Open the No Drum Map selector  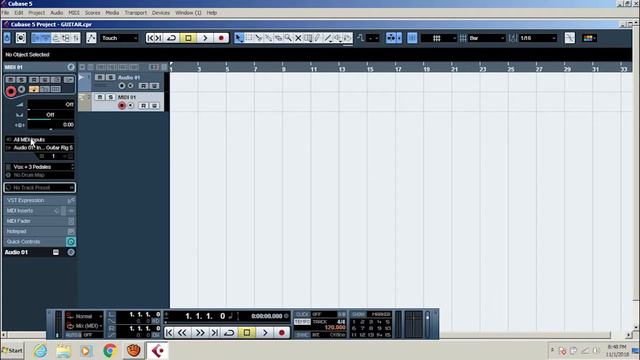[40, 175]
